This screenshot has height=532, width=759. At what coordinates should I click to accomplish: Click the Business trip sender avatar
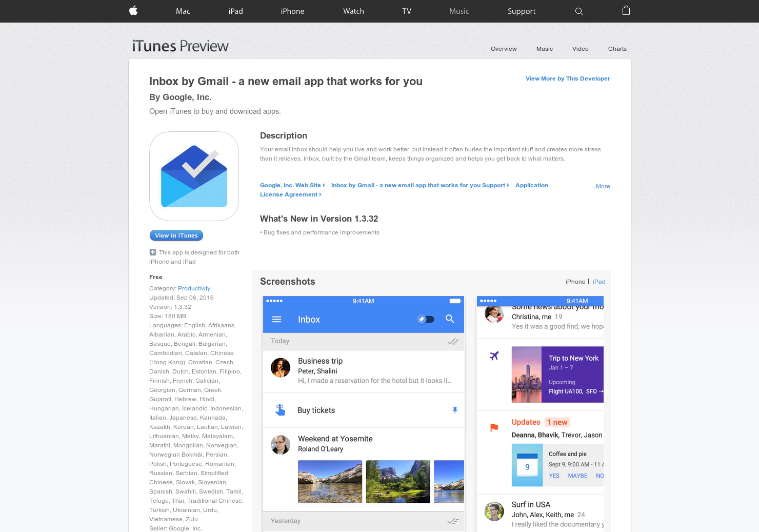281,368
